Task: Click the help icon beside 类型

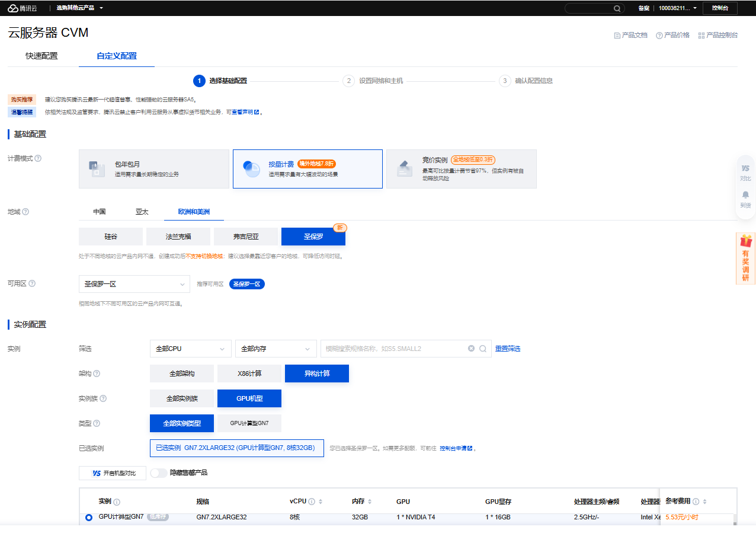Action: click(x=97, y=423)
